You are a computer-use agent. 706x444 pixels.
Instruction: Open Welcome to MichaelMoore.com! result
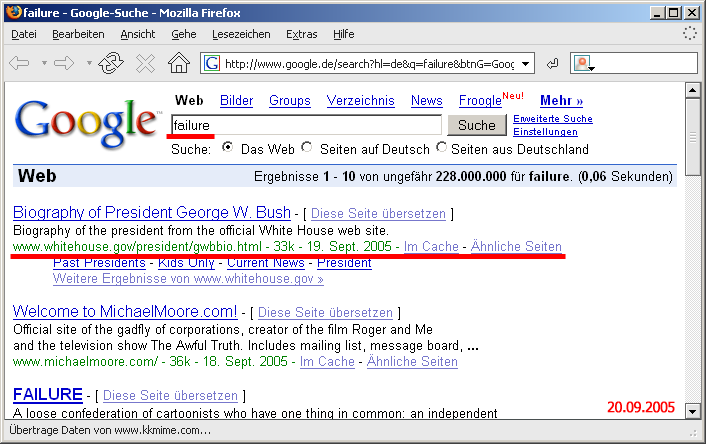coord(125,311)
